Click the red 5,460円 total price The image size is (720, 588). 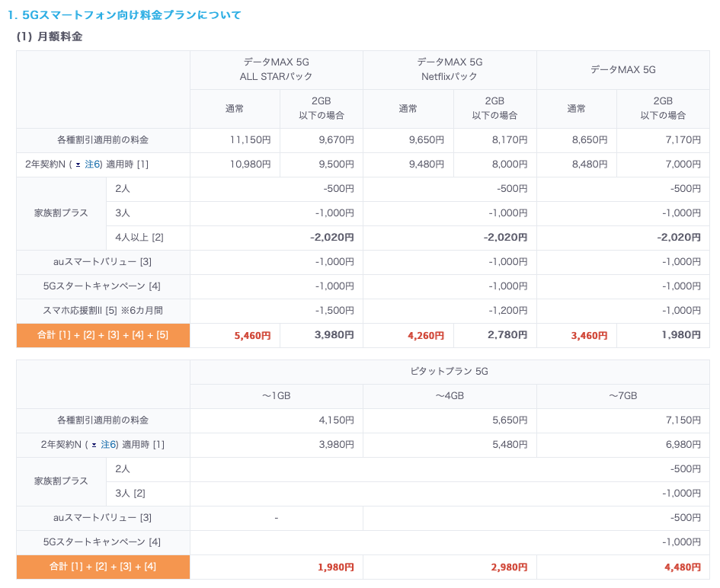pyautogui.click(x=252, y=336)
